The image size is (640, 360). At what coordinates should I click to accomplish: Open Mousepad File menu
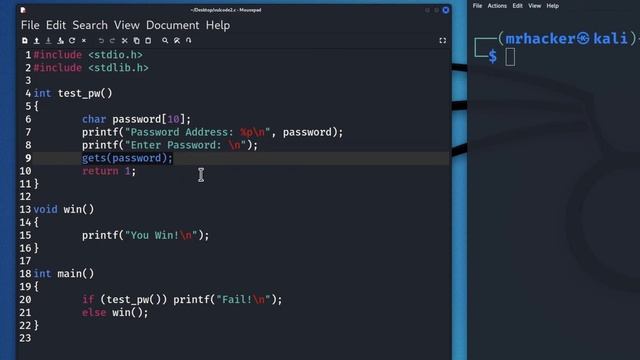coord(30,25)
